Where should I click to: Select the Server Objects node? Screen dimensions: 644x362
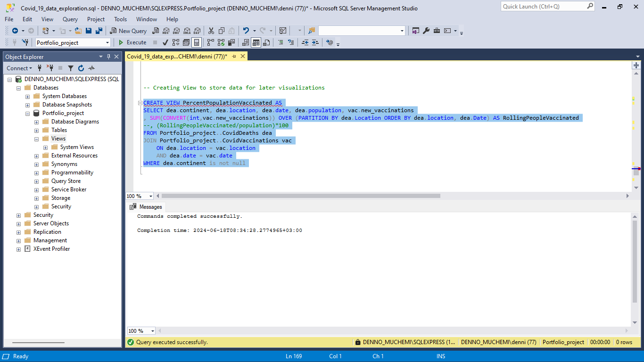pyautogui.click(x=51, y=223)
